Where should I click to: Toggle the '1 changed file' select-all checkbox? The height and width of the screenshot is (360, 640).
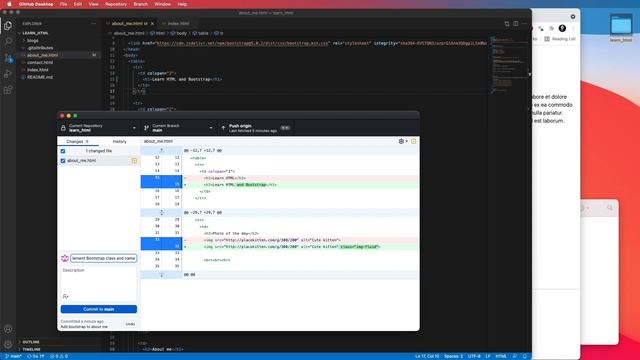click(x=63, y=151)
